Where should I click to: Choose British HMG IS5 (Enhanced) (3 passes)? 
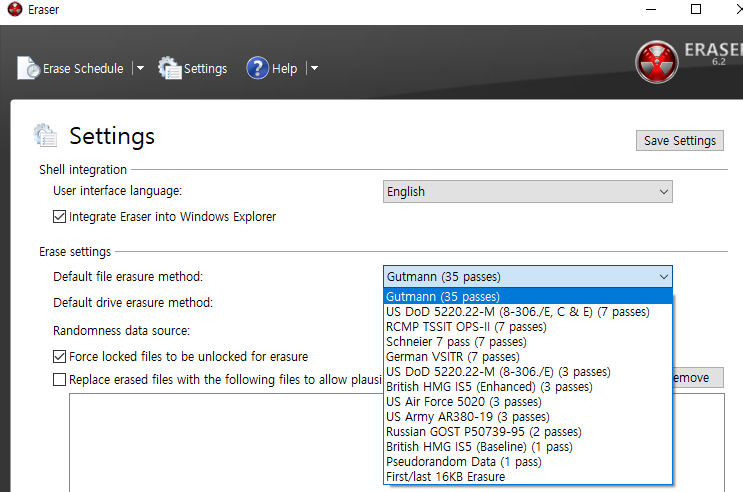[x=527, y=387]
